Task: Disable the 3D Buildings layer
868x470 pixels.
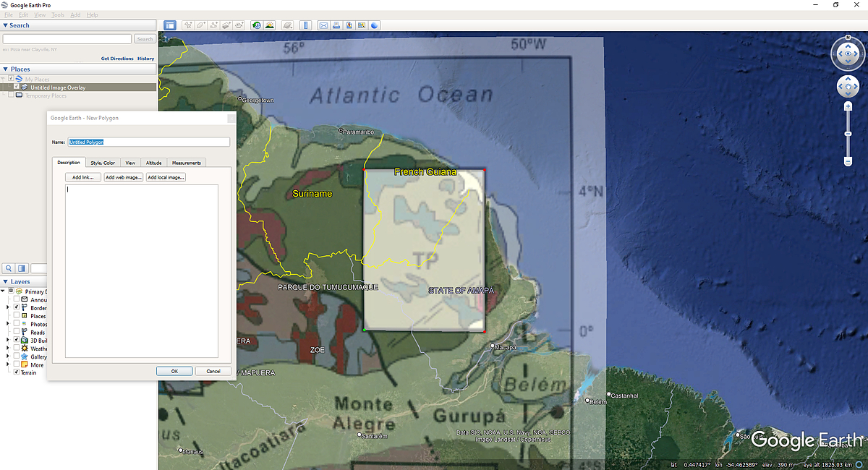Action: pyautogui.click(x=16, y=339)
